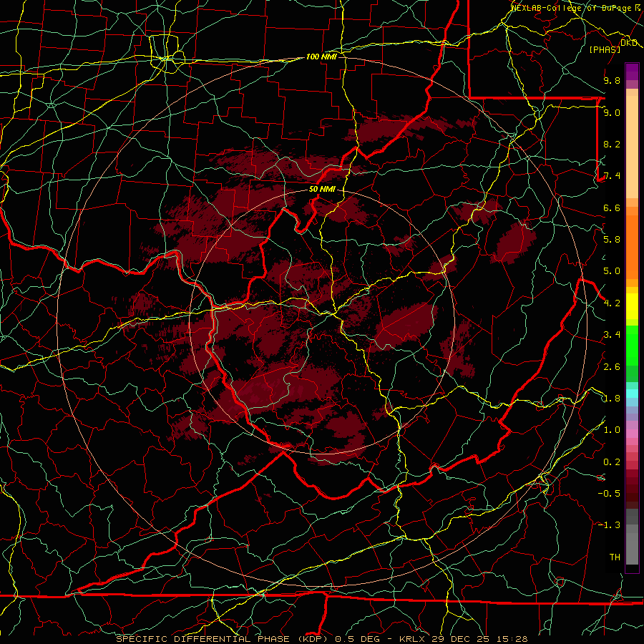Click the 0.5 DEG elevation text
This screenshot has height=644, width=644.
(357, 639)
